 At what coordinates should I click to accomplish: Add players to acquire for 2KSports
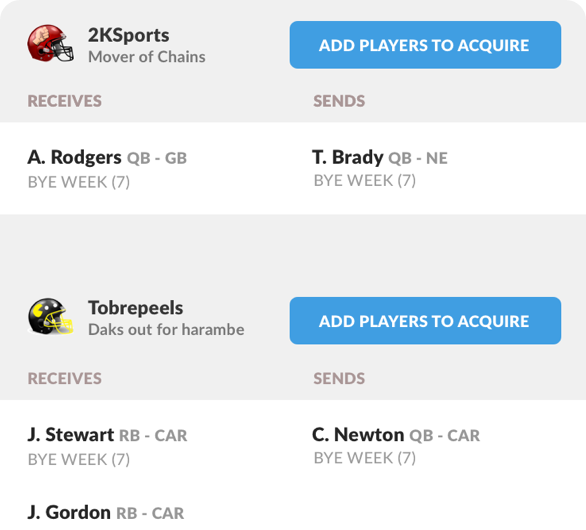[x=425, y=45]
